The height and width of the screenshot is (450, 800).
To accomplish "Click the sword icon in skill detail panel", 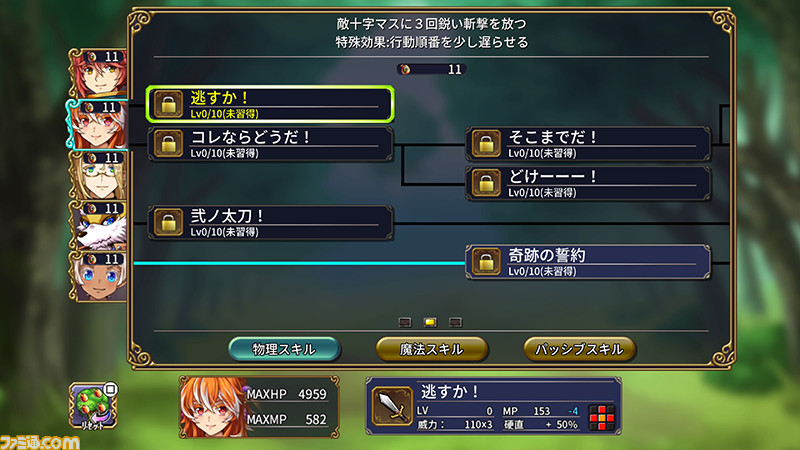I will 392,406.
